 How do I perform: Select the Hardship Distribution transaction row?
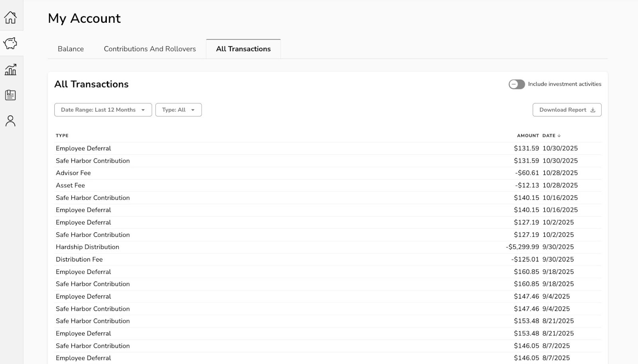point(87,247)
